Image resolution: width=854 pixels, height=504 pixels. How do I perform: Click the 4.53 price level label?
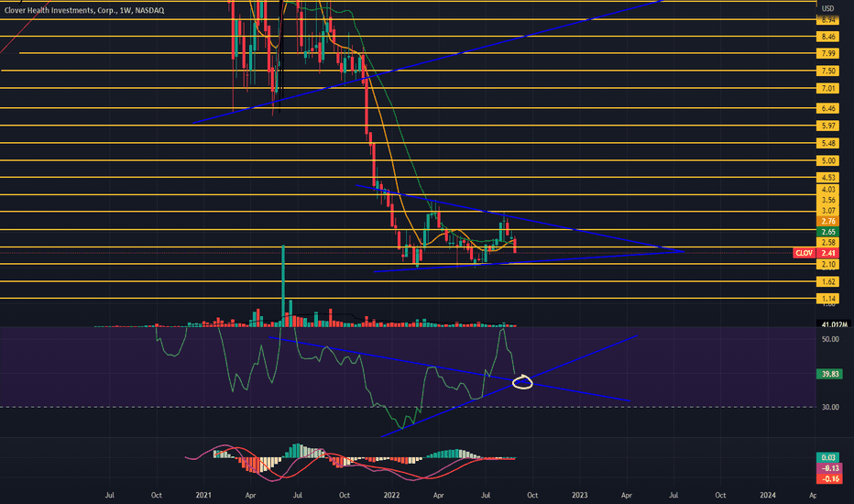click(827, 178)
